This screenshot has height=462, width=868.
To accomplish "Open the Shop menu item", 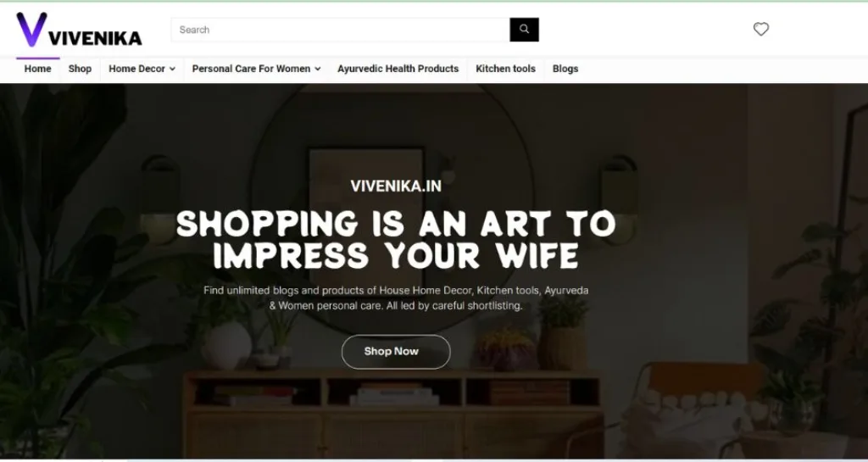I will tap(80, 69).
